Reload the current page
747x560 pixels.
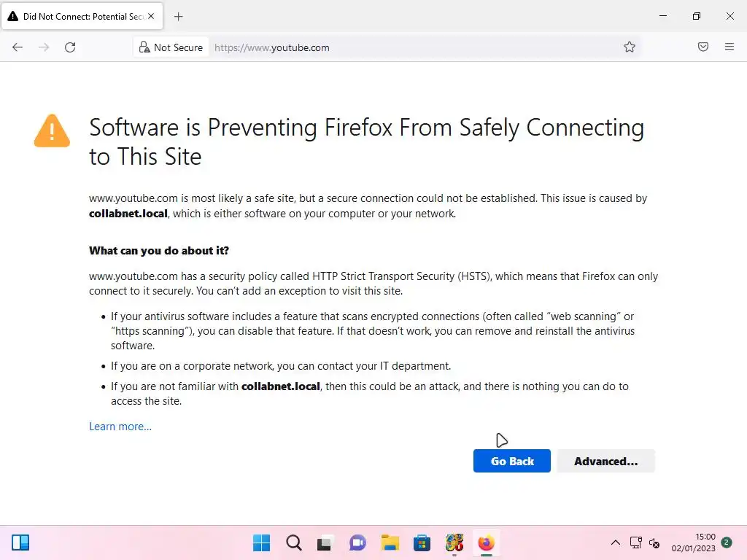[x=70, y=47]
